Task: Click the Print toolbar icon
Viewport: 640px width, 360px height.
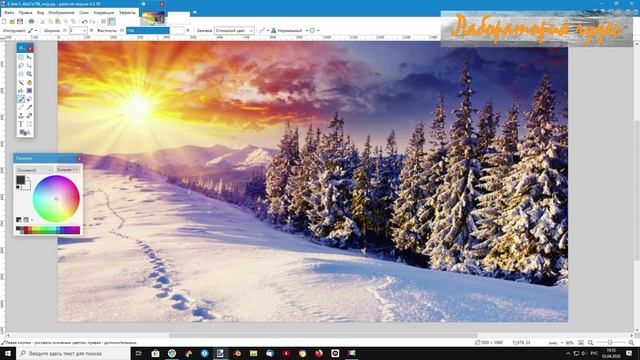Action: (31, 21)
